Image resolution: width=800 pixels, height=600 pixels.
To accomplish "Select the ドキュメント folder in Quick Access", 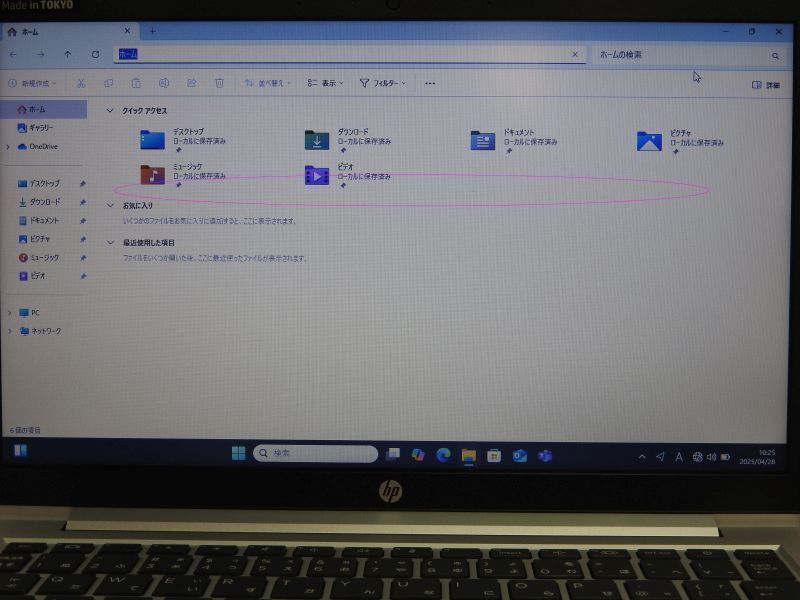I will click(514, 140).
